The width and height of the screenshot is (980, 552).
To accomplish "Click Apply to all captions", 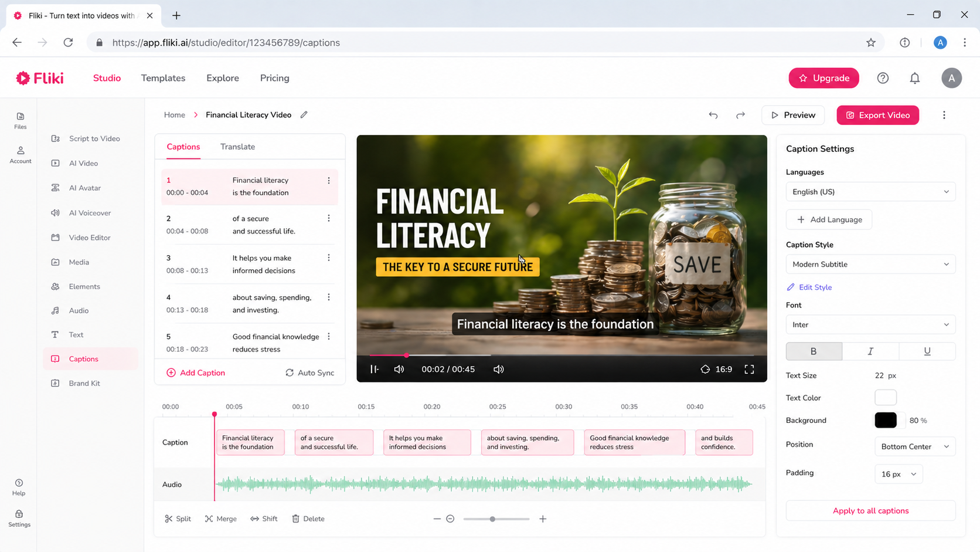I will pyautogui.click(x=870, y=511).
